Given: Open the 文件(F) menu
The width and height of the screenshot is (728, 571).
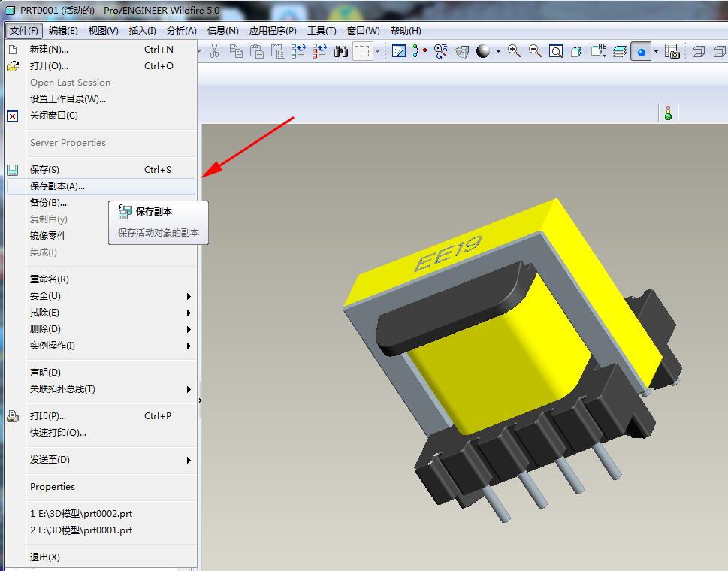Looking at the screenshot, I should [24, 31].
